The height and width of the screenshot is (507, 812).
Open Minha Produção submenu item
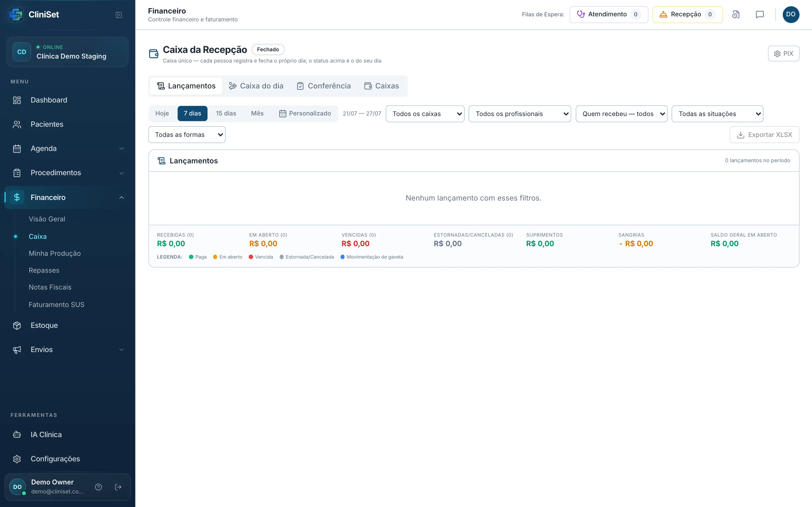point(55,253)
